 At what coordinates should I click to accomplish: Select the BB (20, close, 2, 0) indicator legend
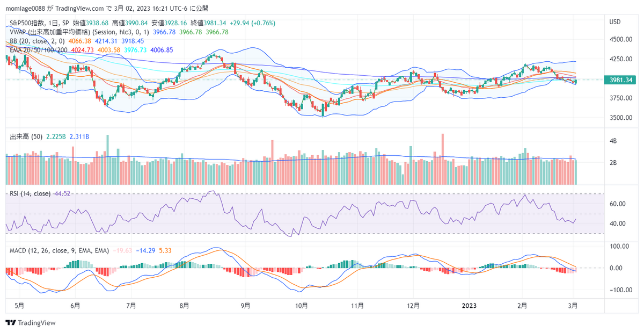coord(38,41)
